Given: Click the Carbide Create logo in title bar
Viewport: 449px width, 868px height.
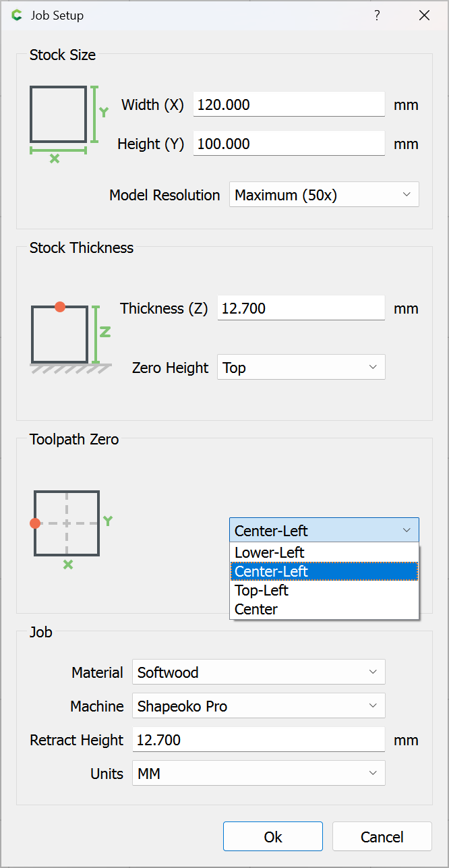Looking at the screenshot, I should click(x=17, y=16).
